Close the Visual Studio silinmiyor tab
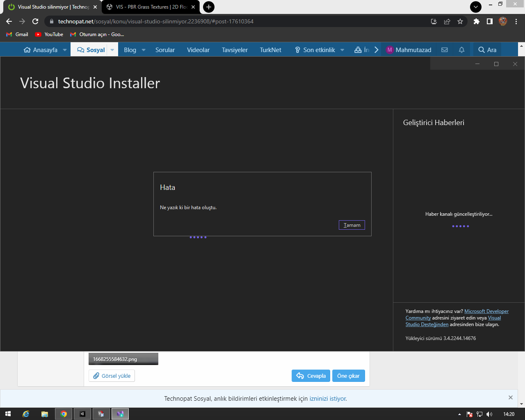Screen dimensions: 525x420 pyautogui.click(x=95, y=7)
